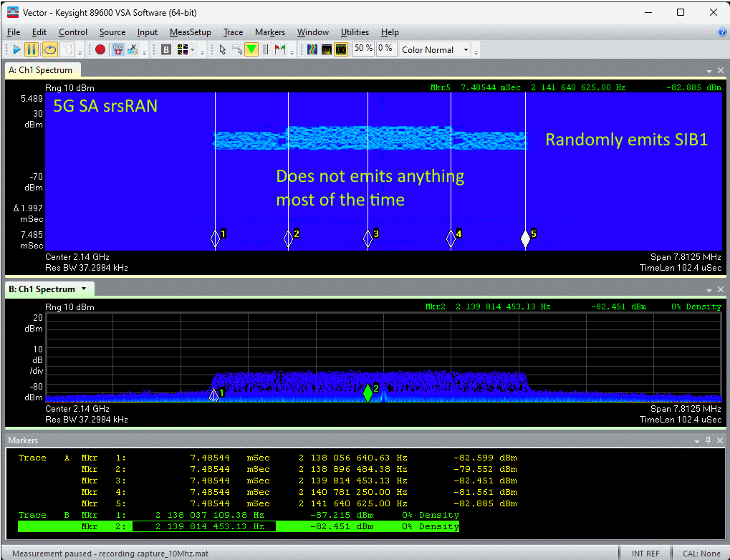Restart measurement using the circular arrow icon
The image size is (730, 560).
50,49
